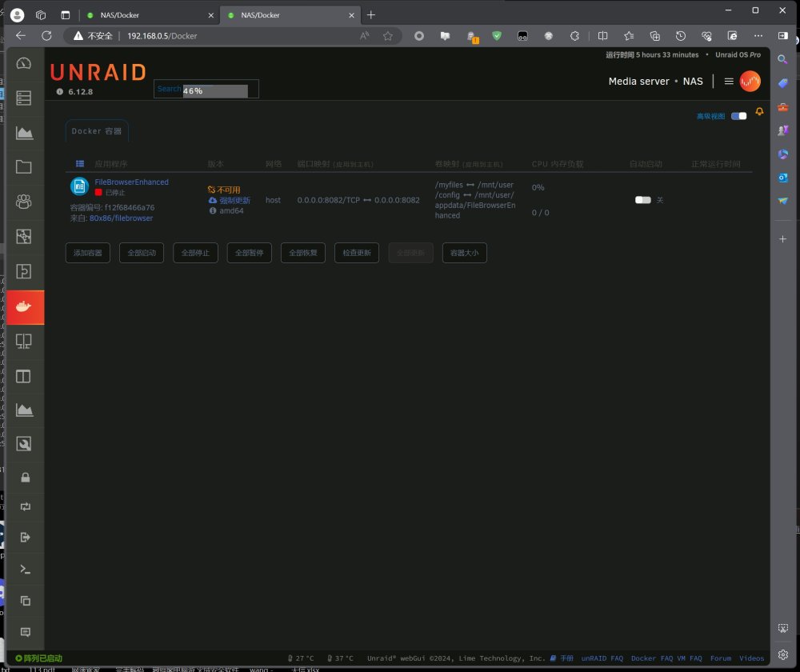Click the loop arrows icon in sidebar
800x672 pixels.
25,506
